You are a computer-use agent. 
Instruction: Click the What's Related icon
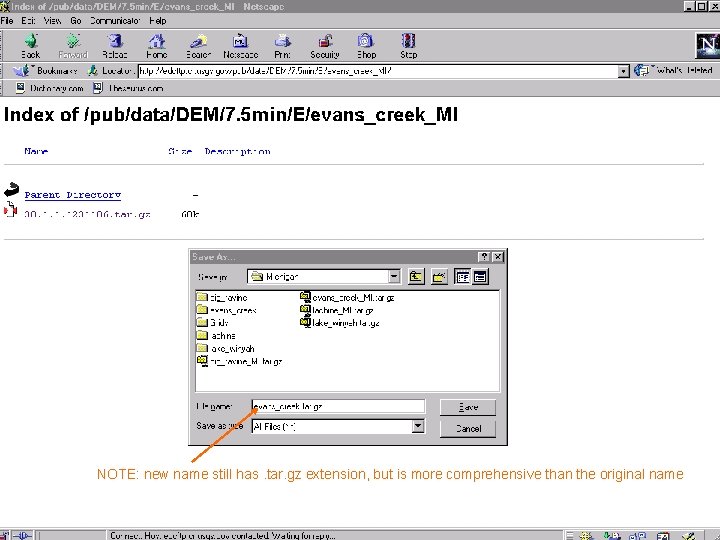(673, 71)
